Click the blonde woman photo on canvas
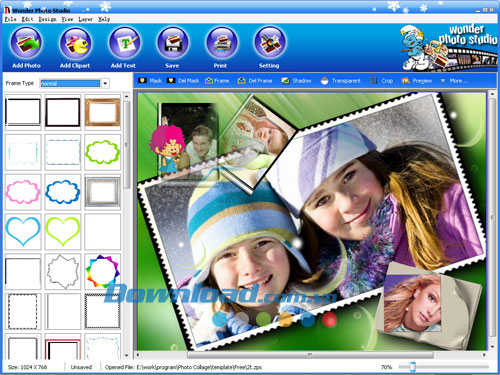500x375 pixels. 412,302
